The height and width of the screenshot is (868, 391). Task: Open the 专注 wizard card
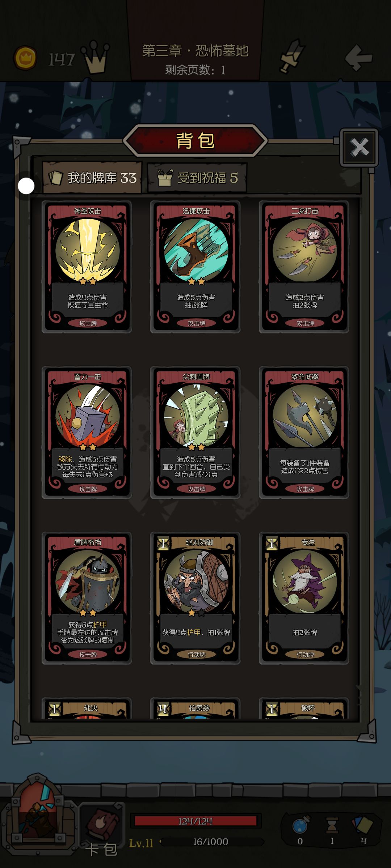[x=304, y=598]
